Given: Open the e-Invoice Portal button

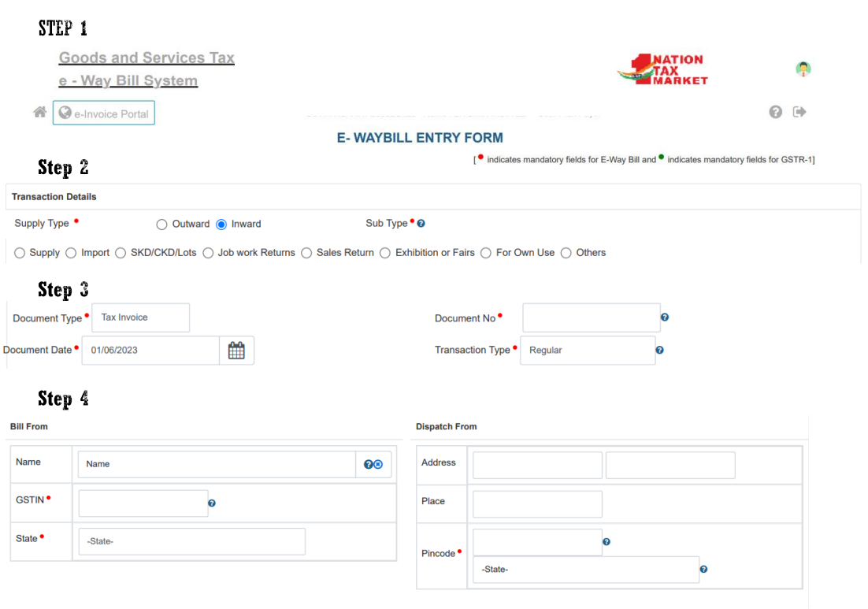Looking at the screenshot, I should 104,113.
